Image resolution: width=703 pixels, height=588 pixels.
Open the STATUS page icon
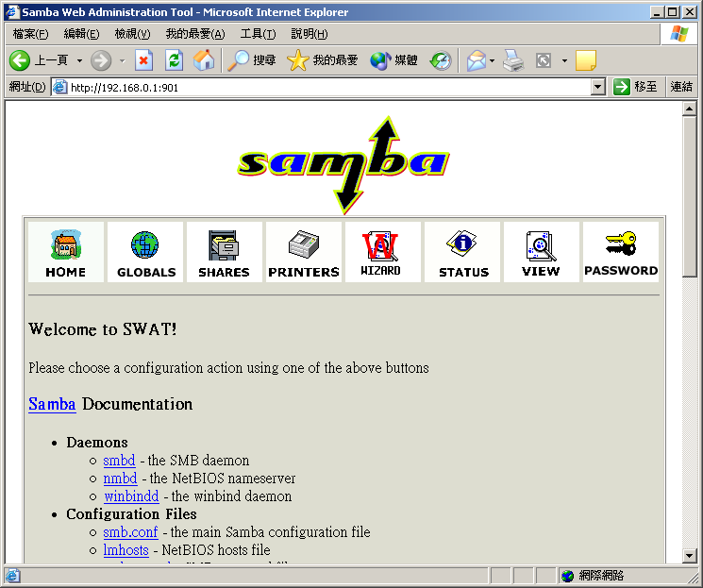click(462, 252)
